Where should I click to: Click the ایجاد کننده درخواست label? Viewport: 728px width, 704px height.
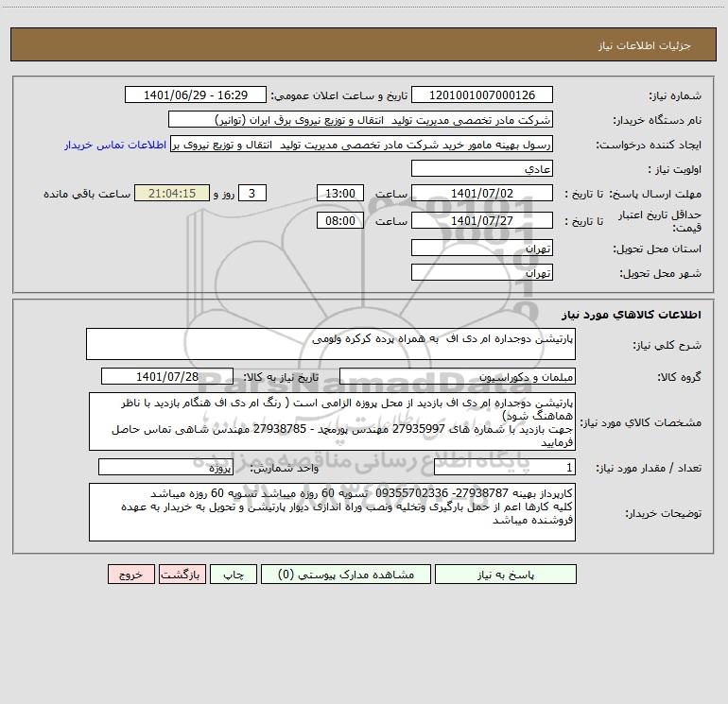click(x=650, y=146)
